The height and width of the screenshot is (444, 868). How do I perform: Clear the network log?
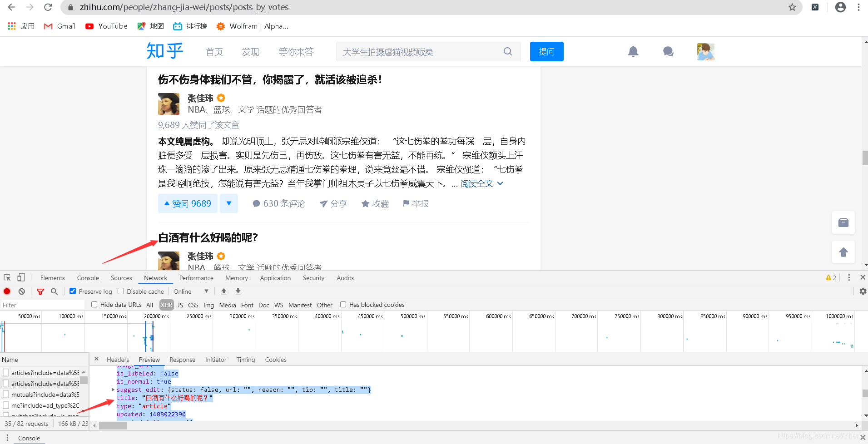22,291
